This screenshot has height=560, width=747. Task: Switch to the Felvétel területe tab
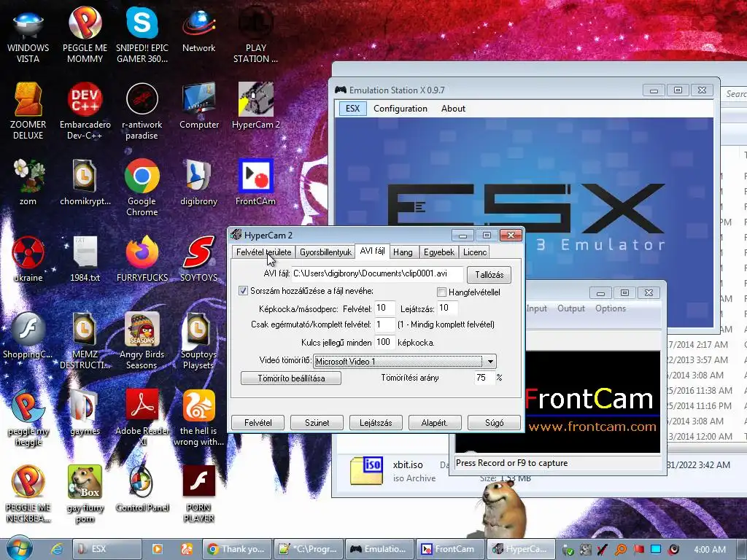[x=263, y=252]
